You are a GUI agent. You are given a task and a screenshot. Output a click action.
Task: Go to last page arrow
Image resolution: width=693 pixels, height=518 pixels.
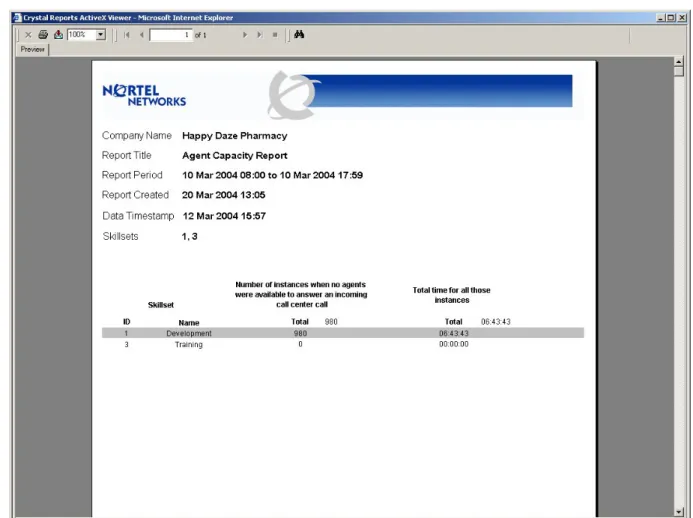260,35
